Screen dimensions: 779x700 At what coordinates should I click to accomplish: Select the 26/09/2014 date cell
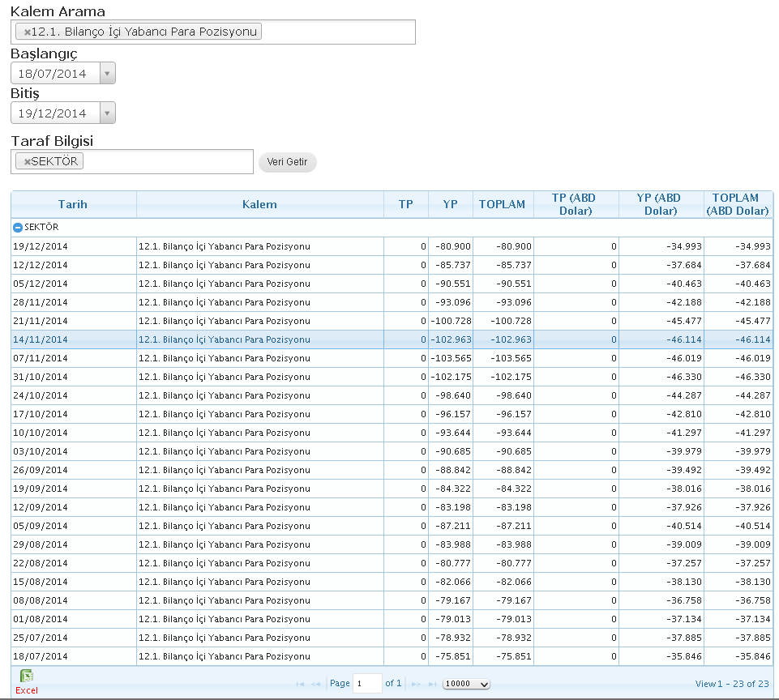[x=74, y=470]
